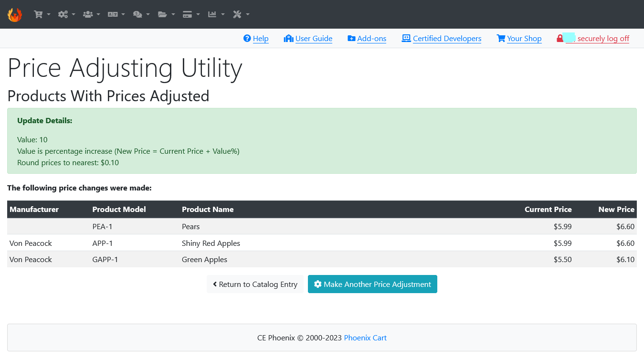Click the Phoenix flame logo

pyautogui.click(x=15, y=14)
